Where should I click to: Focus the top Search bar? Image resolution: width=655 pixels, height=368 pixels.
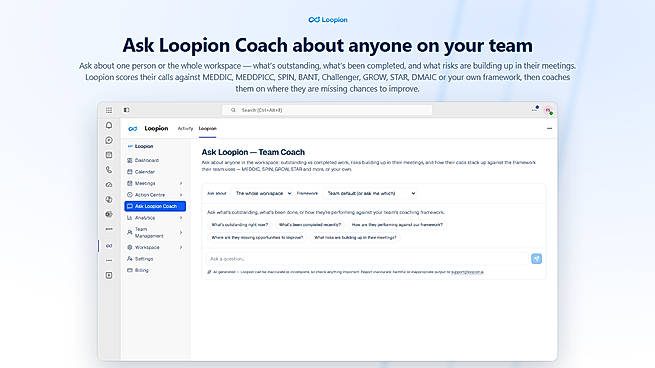(327, 110)
